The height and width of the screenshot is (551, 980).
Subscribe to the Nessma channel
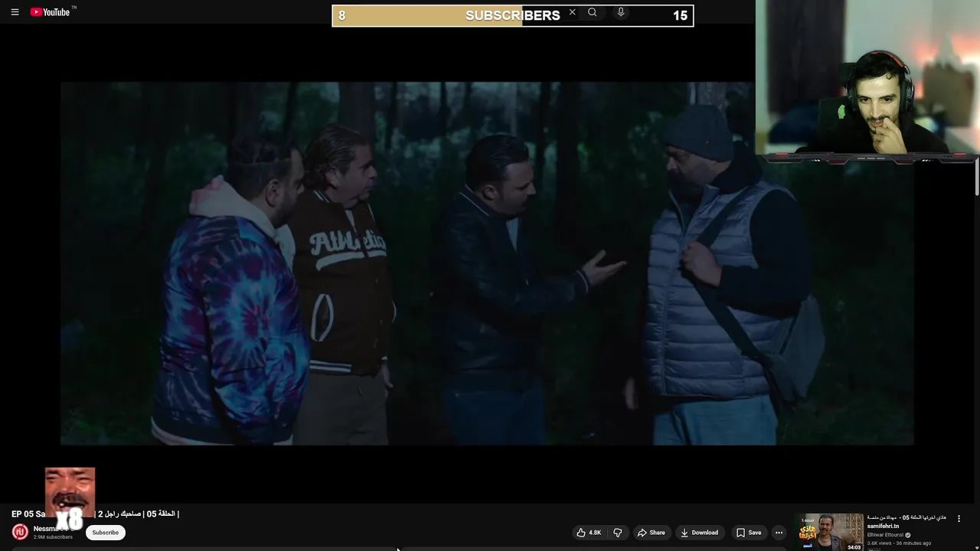pyautogui.click(x=106, y=533)
